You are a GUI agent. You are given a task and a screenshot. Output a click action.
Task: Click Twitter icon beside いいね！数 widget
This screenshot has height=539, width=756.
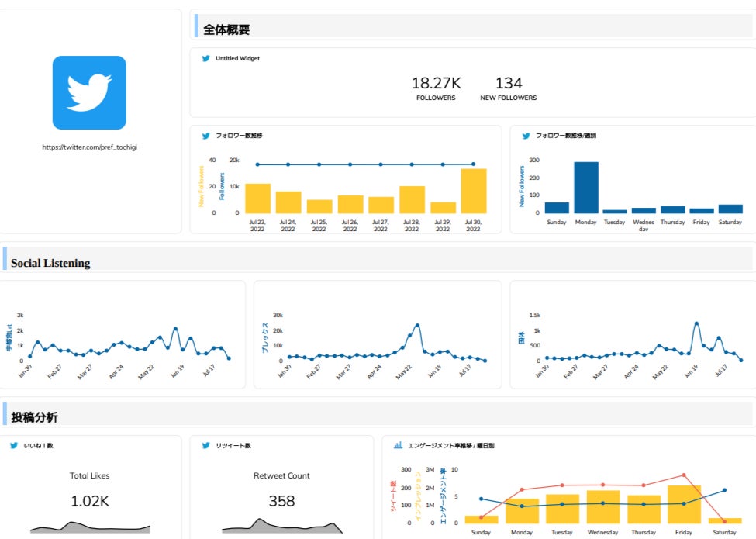coord(14,445)
